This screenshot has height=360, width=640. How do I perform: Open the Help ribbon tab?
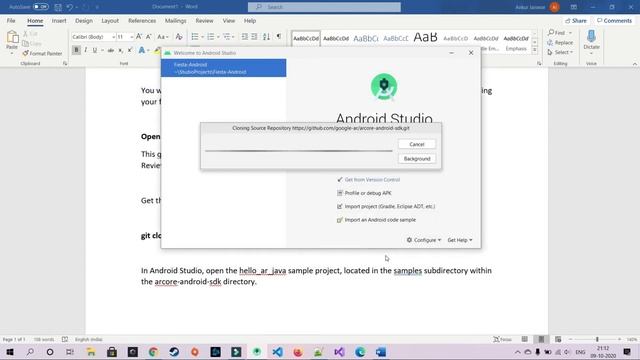[250, 21]
